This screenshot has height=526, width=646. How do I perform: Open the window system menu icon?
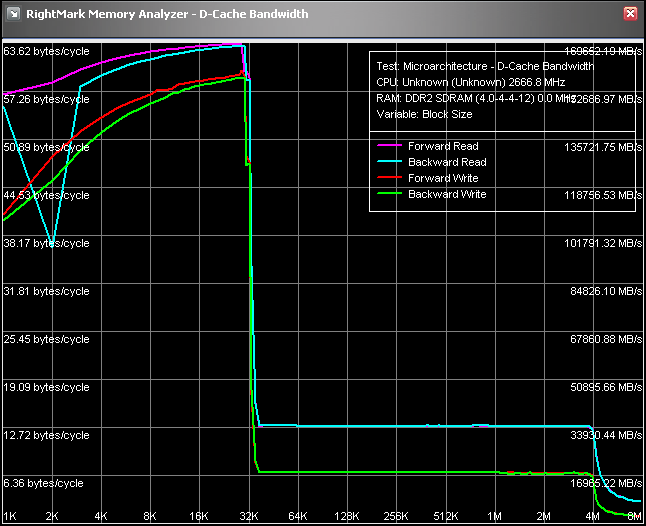pos(14,14)
